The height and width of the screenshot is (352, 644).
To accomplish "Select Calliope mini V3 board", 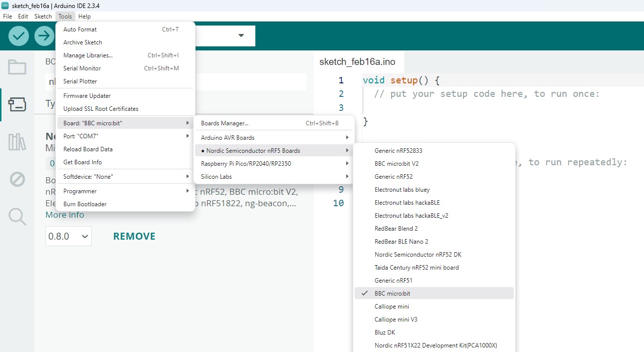I will click(434, 319).
